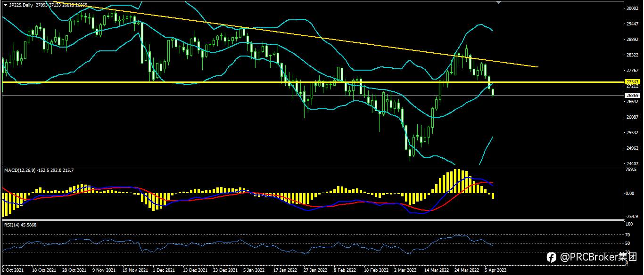The height and width of the screenshot is (275, 644).
Task: Click the RSI(14) 45.5868 indicator label
Action: 20,225
